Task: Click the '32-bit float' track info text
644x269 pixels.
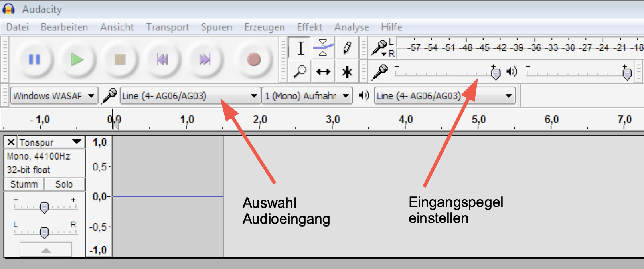Action: (29, 170)
